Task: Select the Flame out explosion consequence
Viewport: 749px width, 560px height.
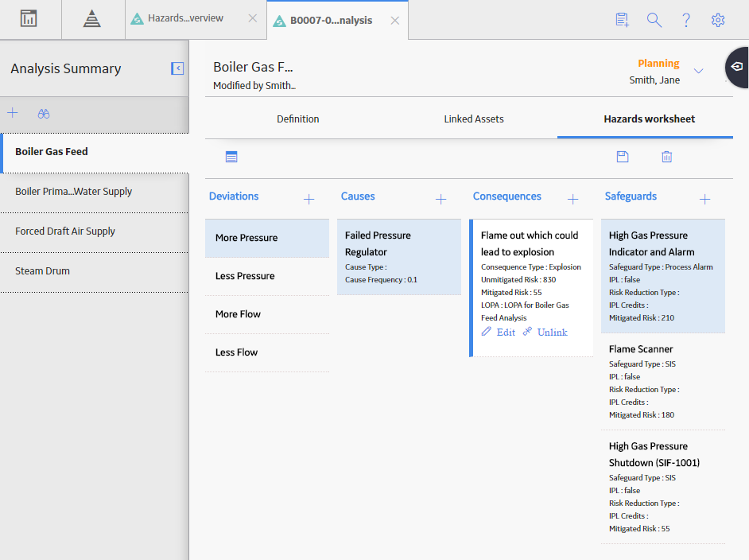Action: (532, 288)
